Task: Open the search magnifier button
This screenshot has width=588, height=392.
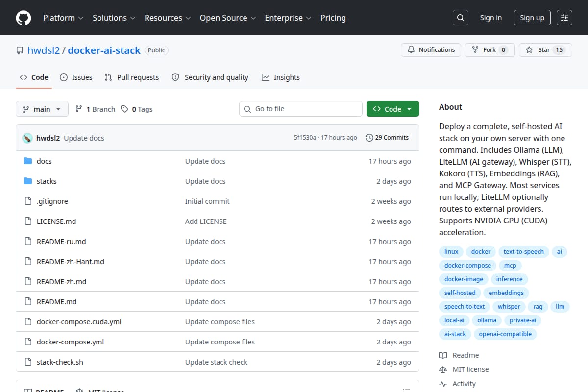Action: (460, 18)
